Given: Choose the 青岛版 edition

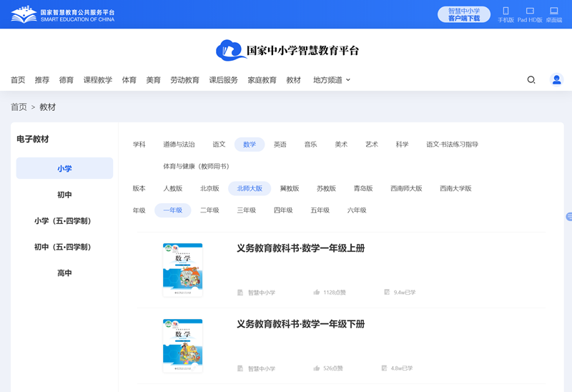Looking at the screenshot, I should pos(363,188).
